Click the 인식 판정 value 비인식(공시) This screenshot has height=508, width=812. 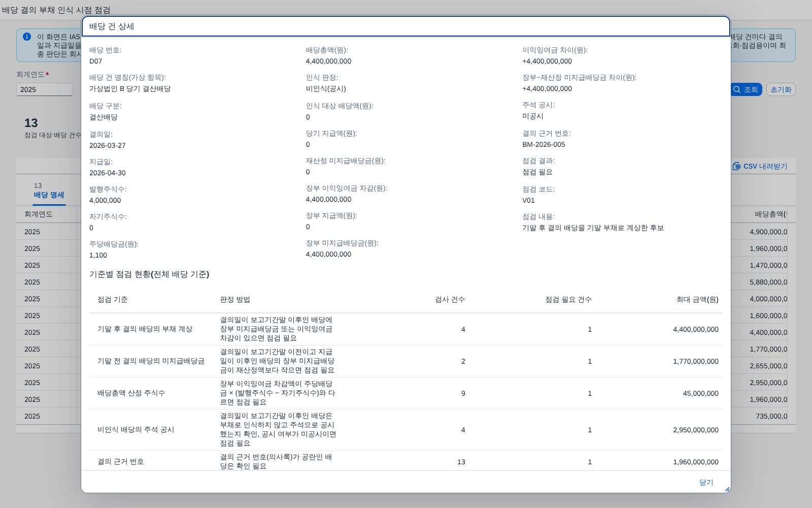coord(326,88)
